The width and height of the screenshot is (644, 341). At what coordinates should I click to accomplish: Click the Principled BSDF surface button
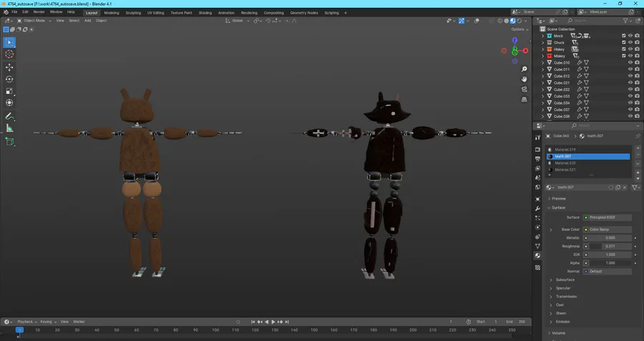tap(607, 217)
